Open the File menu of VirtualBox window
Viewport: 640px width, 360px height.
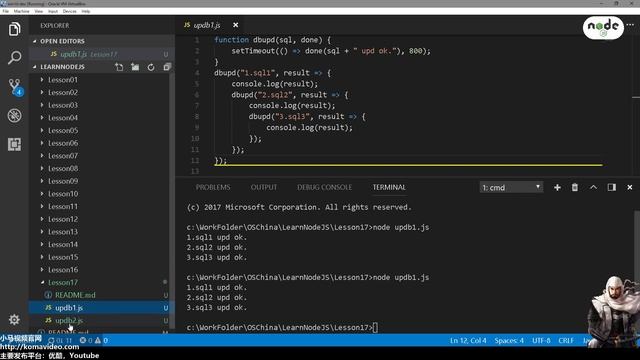point(6,11)
